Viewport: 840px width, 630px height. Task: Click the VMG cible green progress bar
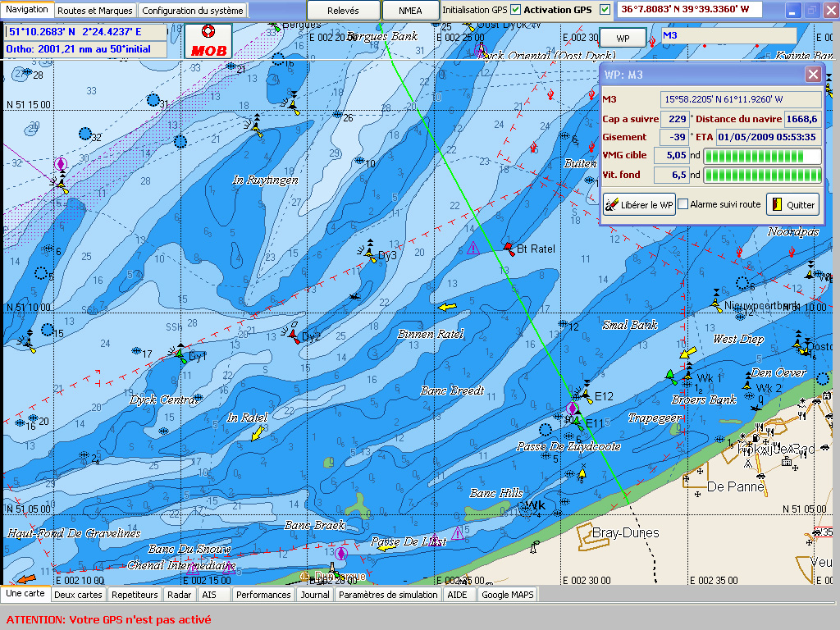(762, 156)
